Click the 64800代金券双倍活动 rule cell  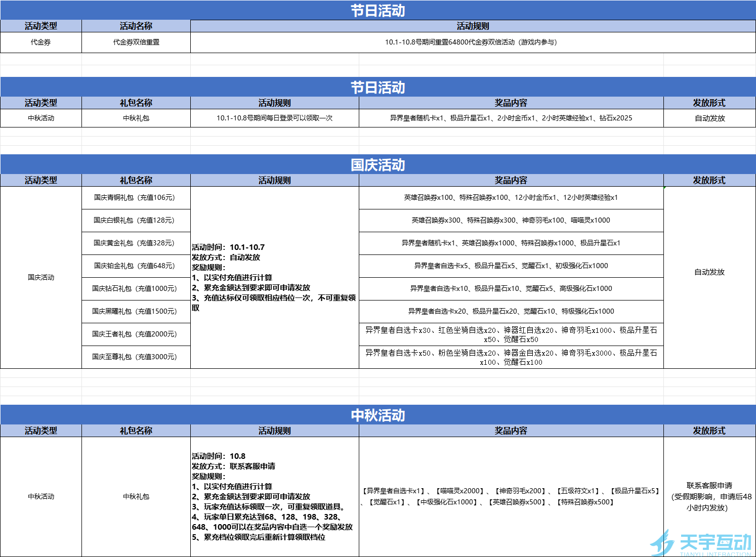pos(472,42)
